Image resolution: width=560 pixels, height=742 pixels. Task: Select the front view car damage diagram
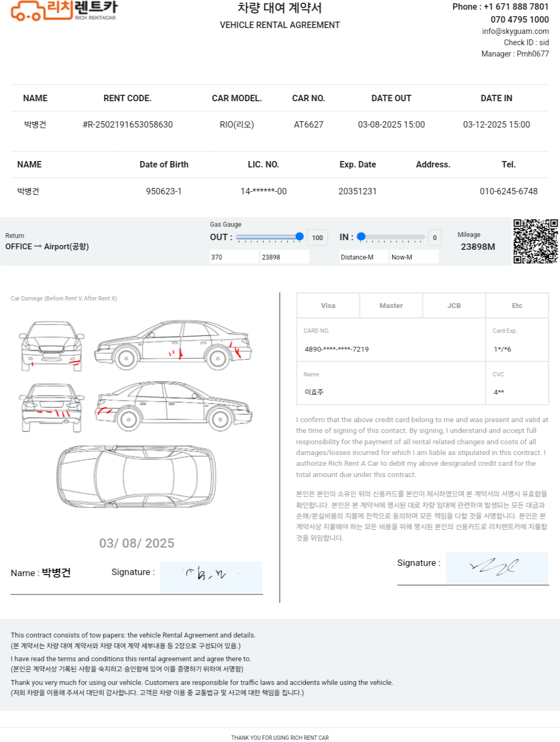52,346
